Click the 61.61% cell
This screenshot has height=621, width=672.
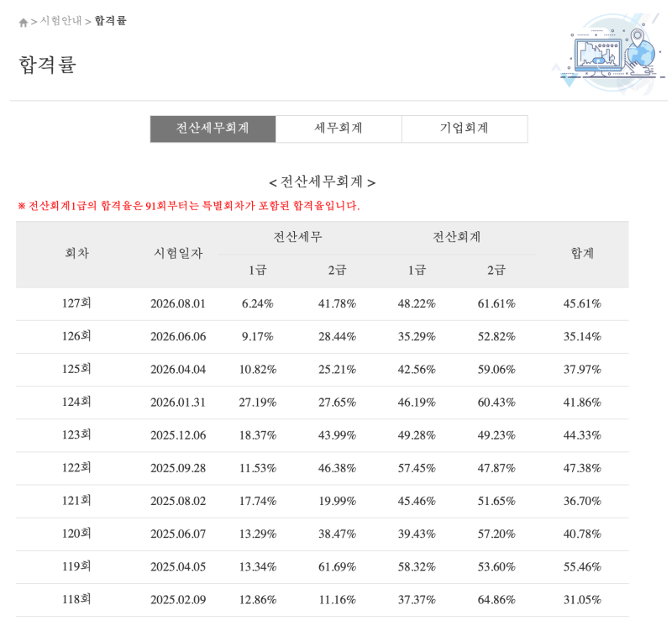tap(496, 304)
